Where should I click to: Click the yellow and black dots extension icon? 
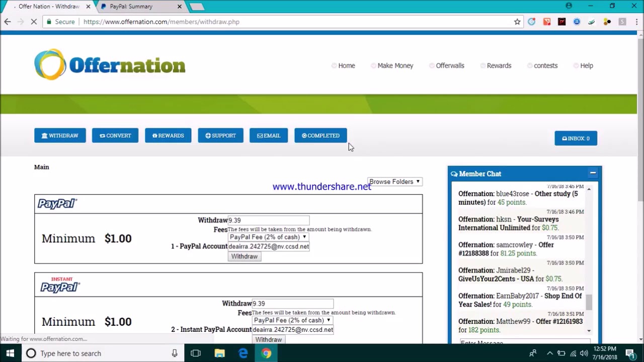[x=607, y=22]
